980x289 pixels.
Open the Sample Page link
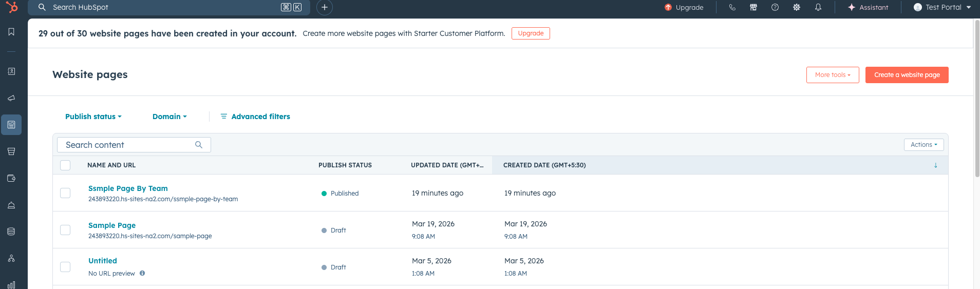[112, 225]
